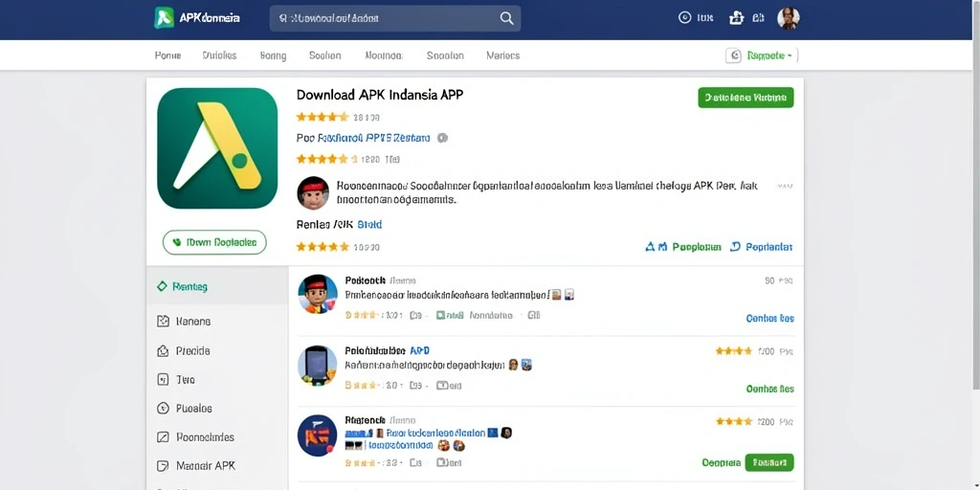Viewport: 980px width, 490px height.
Task: Click the sidebar icon beside Tero
Action: click(x=163, y=379)
